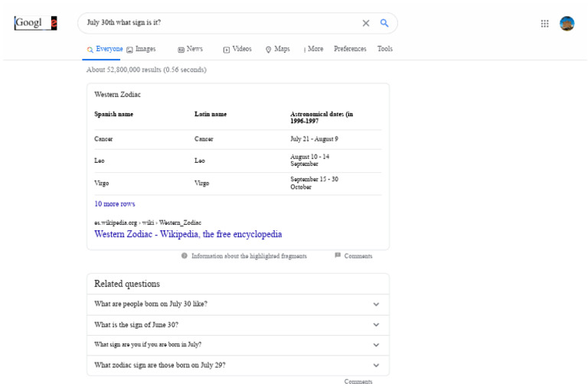
Task: Open the More menu
Action: 313,49
